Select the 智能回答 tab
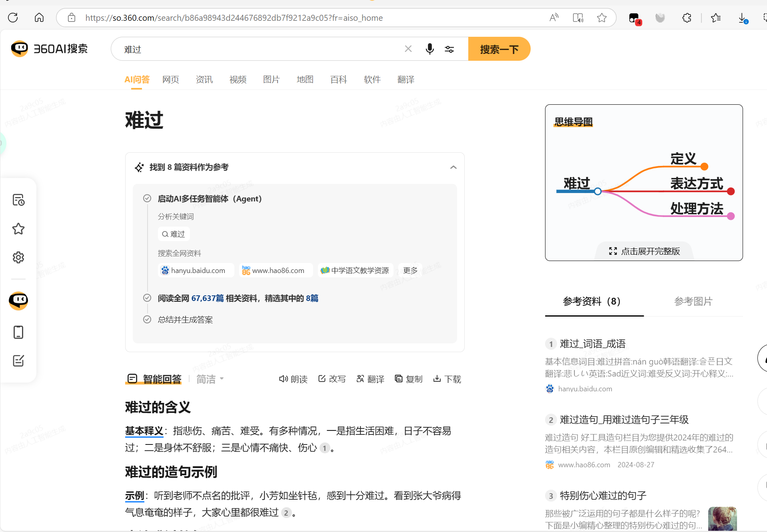 154,379
